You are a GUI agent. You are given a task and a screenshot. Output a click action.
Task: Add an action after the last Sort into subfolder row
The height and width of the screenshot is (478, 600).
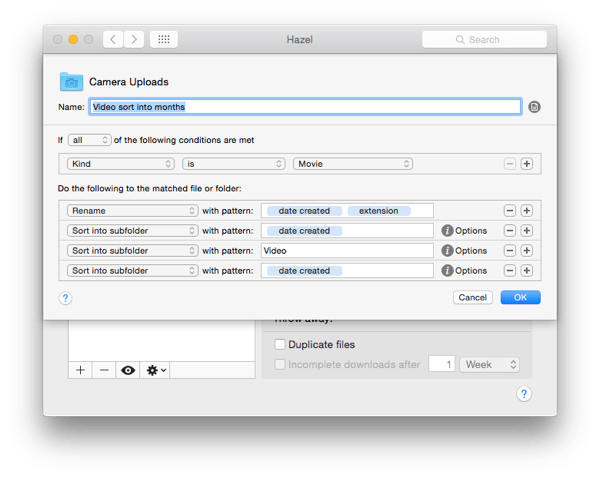[x=527, y=271]
